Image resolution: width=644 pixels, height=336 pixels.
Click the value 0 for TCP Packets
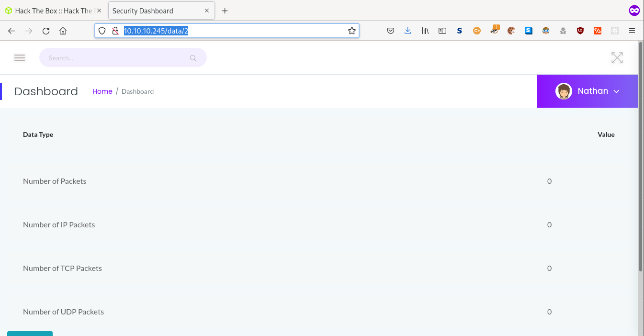point(549,268)
